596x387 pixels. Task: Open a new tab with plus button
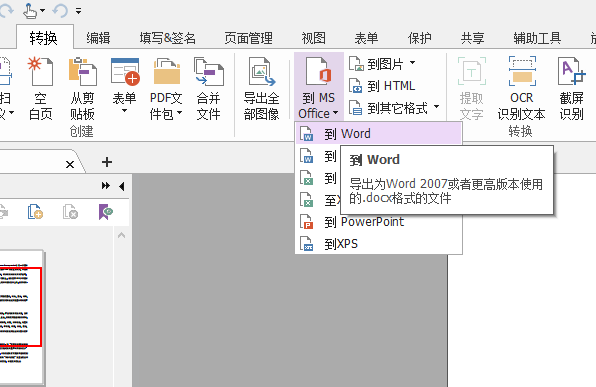coord(107,162)
